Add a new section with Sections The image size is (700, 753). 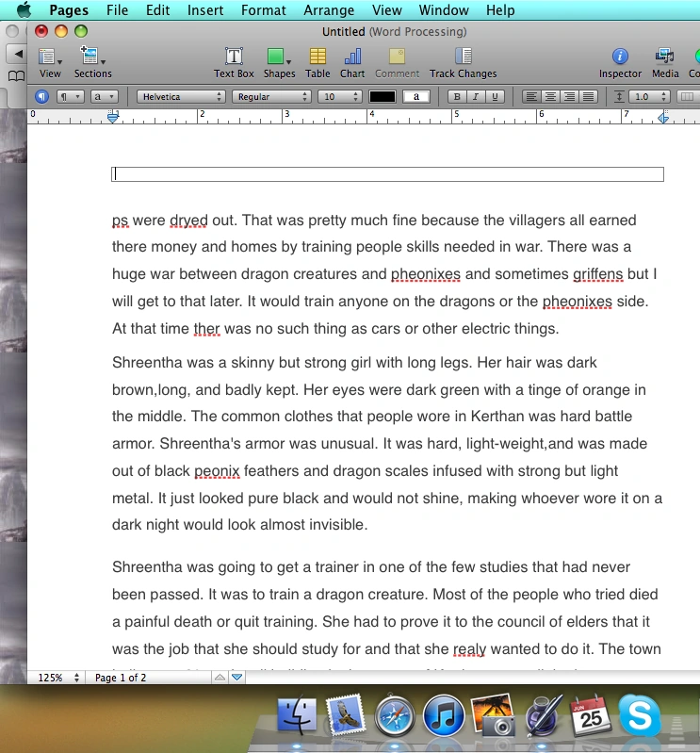coord(92,62)
